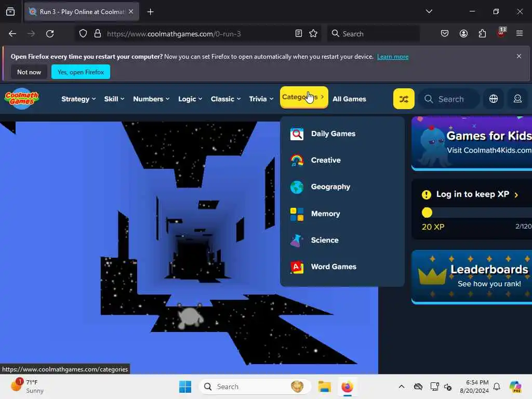The width and height of the screenshot is (532, 399).
Task: Click the yellow exclamation icon beside Log in
Action: 426,194
